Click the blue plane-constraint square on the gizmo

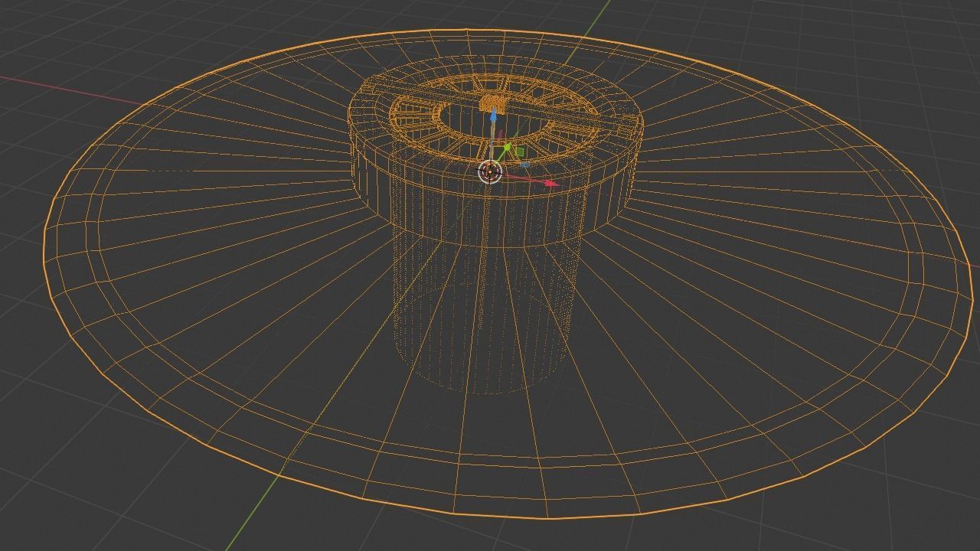pos(525,165)
